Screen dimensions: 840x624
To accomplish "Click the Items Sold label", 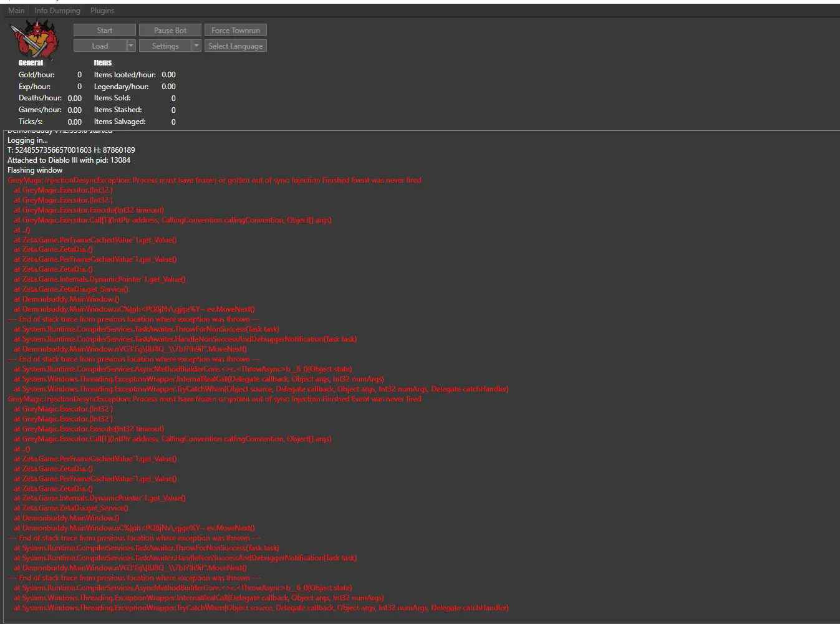I will coord(112,98).
